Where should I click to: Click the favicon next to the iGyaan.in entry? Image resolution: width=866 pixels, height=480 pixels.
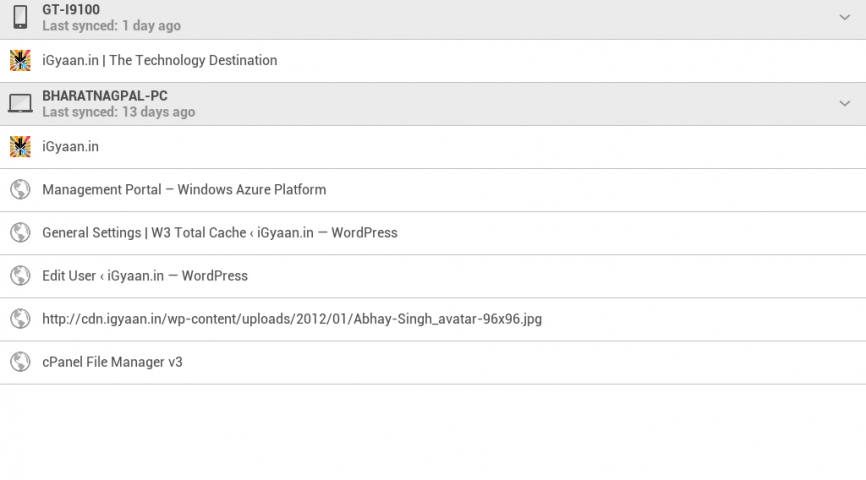(20, 146)
